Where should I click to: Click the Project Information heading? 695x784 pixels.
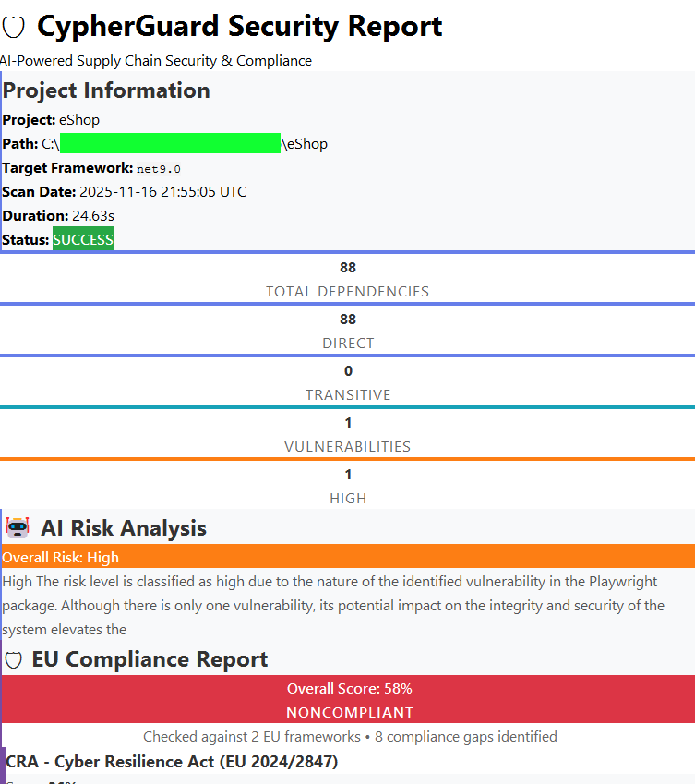coord(106,90)
